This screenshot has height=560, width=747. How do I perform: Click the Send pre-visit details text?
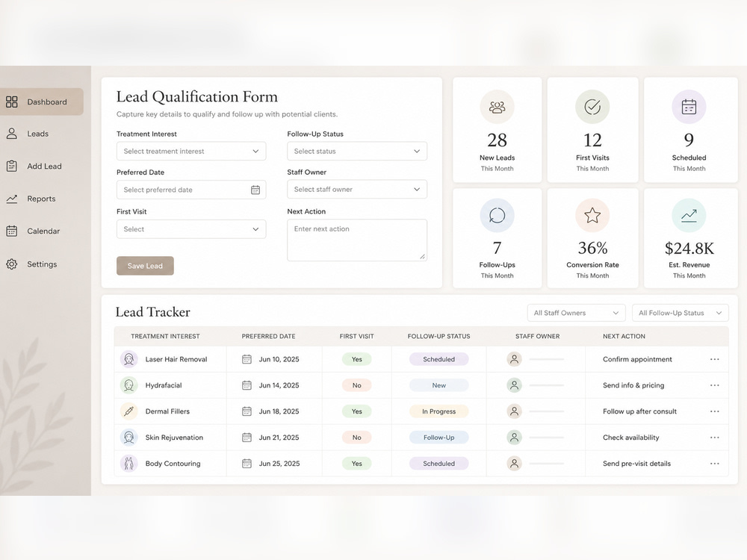click(x=636, y=464)
